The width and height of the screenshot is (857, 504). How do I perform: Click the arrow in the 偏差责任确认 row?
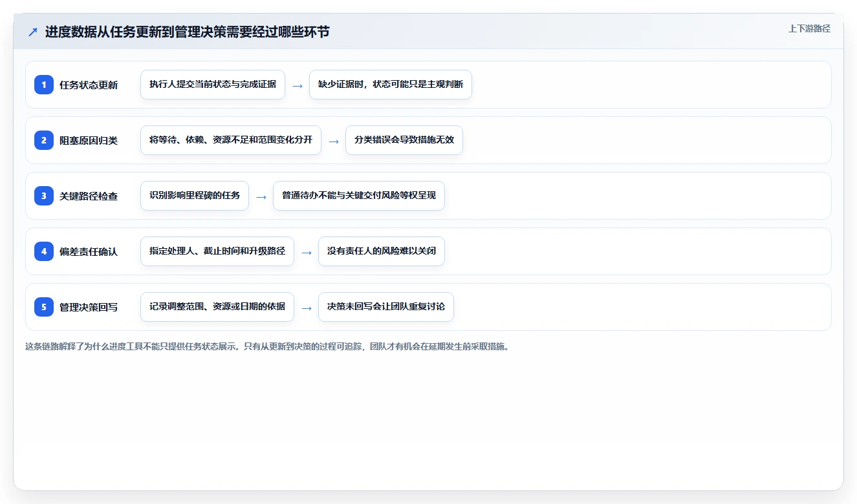tap(306, 252)
